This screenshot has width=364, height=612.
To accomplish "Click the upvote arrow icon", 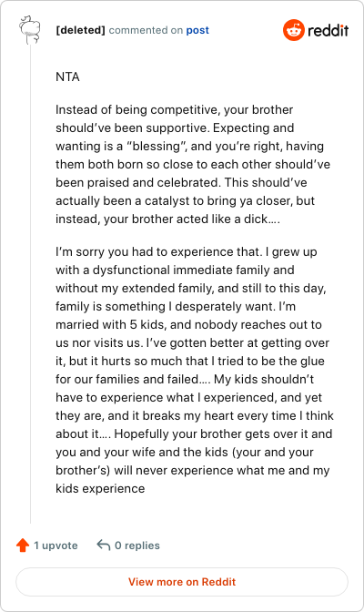I will (23, 546).
